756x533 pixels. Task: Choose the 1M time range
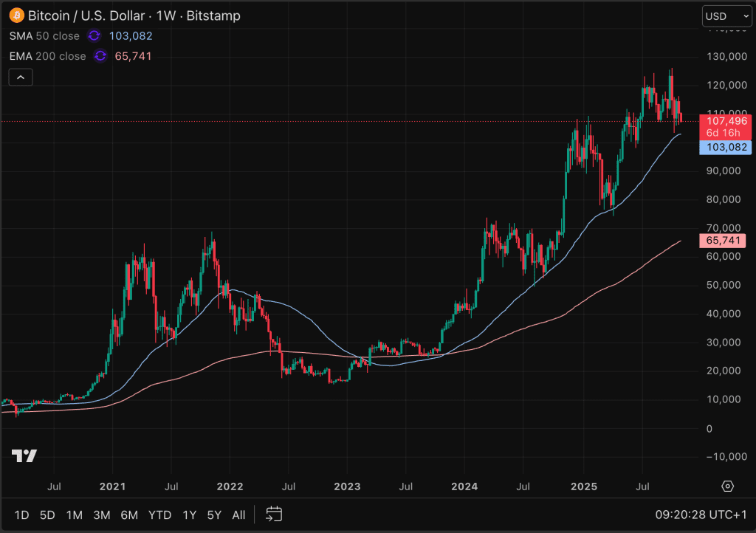(75, 515)
